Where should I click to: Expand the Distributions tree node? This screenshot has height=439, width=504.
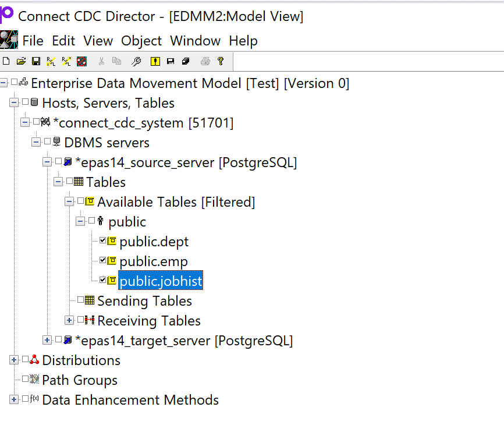click(13, 360)
